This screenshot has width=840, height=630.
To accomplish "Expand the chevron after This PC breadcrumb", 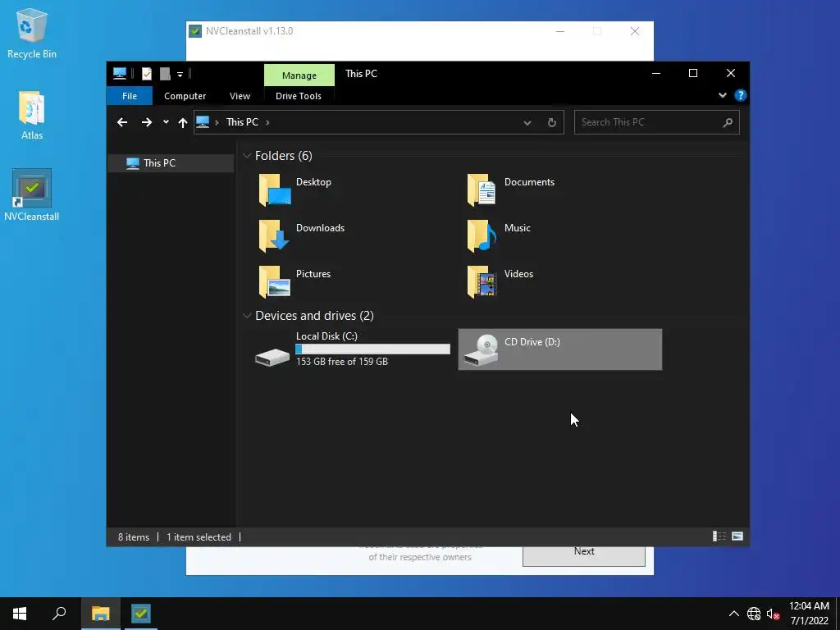I will click(x=267, y=123).
